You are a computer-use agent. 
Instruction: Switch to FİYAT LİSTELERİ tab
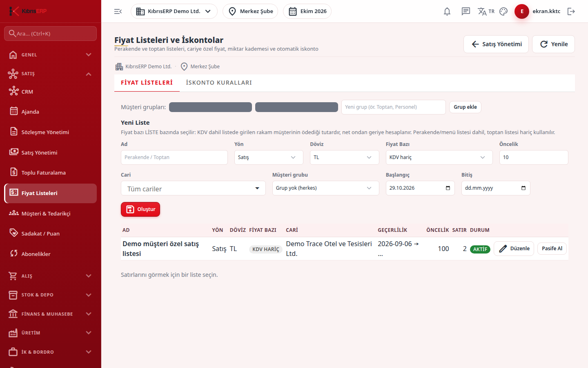coord(147,83)
